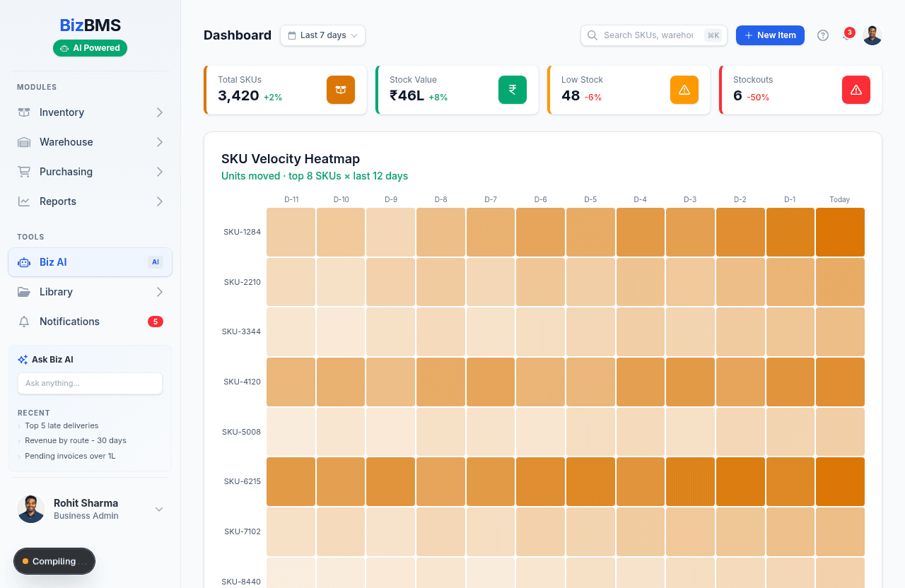Click the user avatar in top bar
The height and width of the screenshot is (588, 905).
(x=872, y=35)
